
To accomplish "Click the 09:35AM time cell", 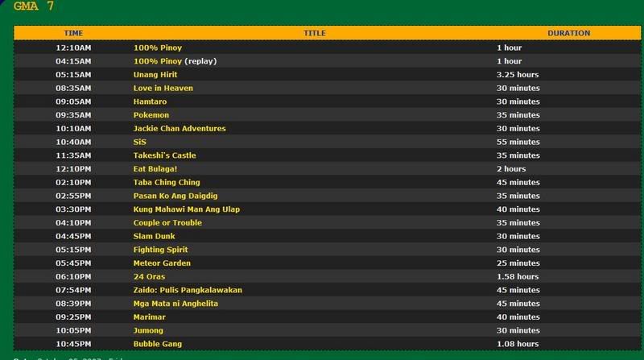I will pyautogui.click(x=73, y=115).
